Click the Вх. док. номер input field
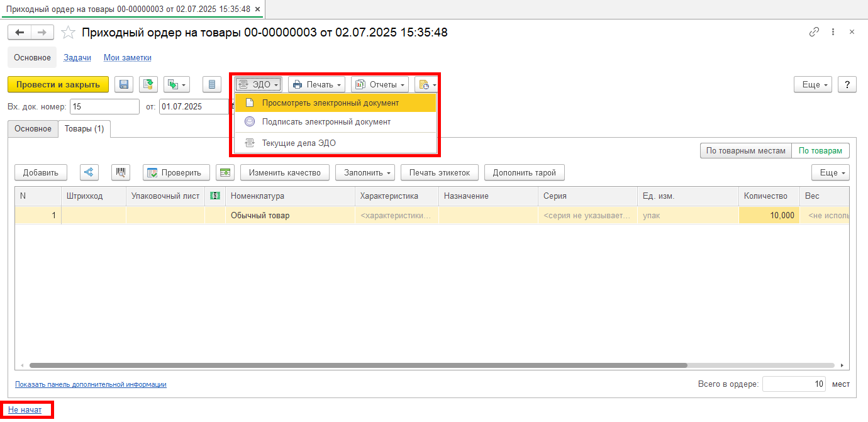 click(105, 107)
